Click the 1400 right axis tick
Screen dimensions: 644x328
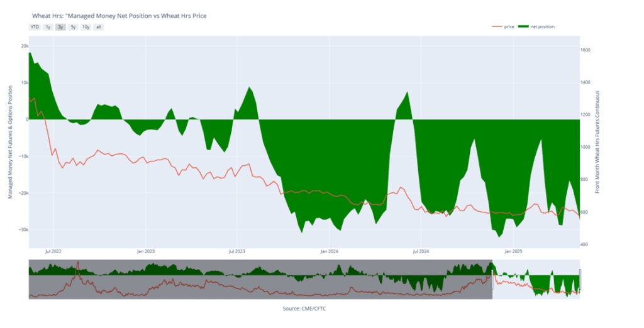pyautogui.click(x=586, y=82)
